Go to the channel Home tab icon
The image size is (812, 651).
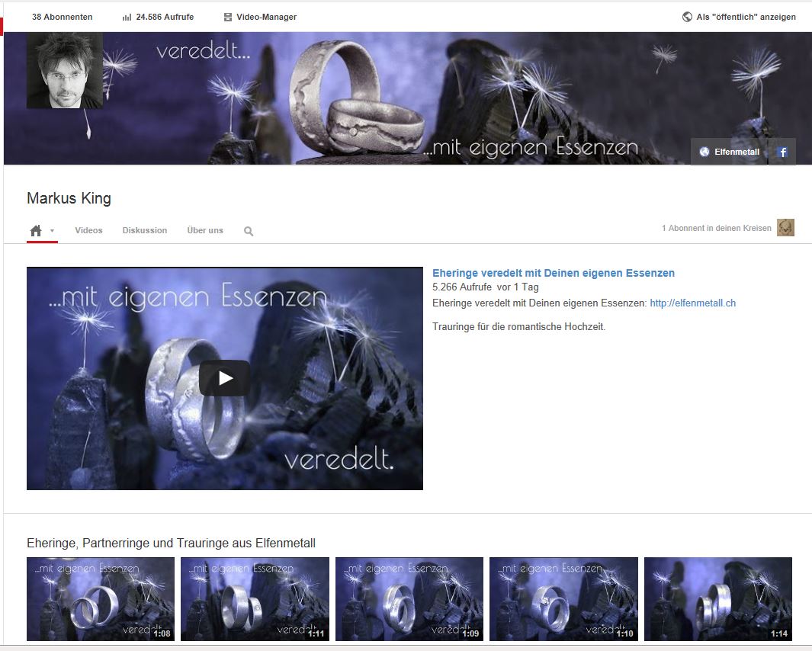coord(36,230)
